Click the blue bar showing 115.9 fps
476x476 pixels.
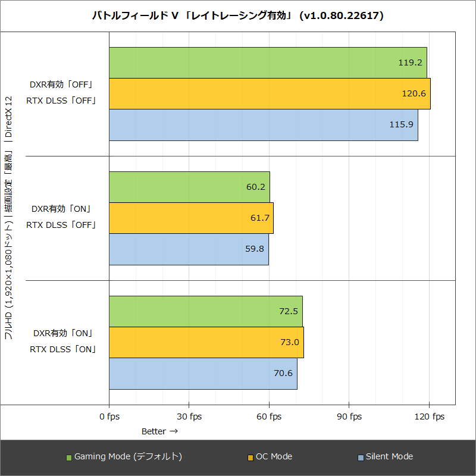pos(262,126)
